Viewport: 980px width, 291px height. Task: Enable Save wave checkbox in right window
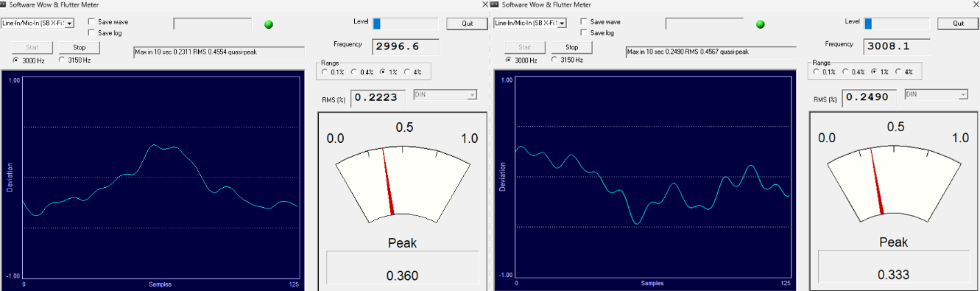(584, 22)
